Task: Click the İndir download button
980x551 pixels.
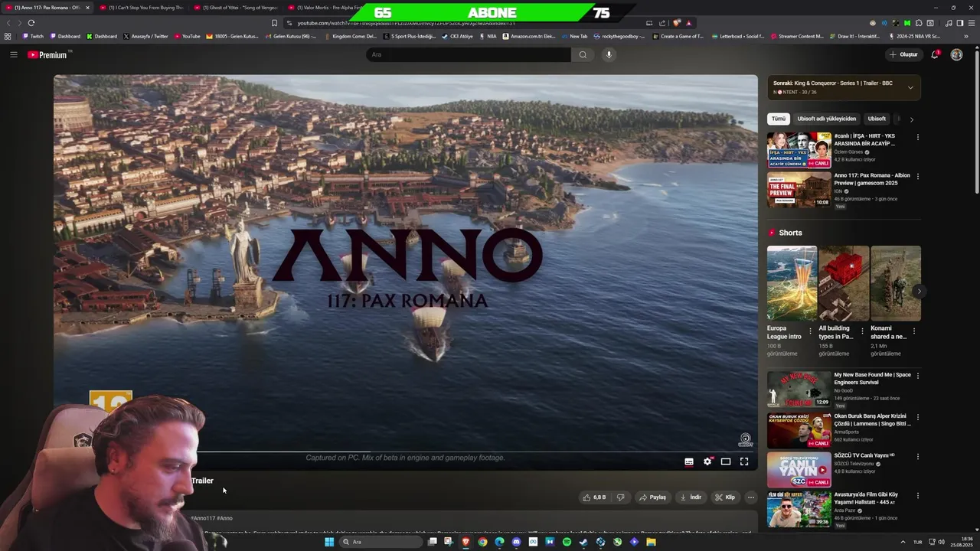Action: [x=691, y=497]
